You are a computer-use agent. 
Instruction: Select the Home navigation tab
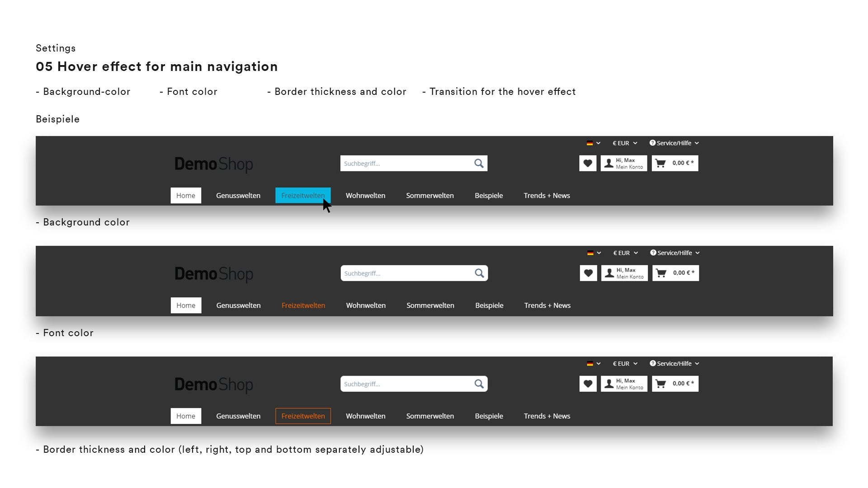[x=185, y=195]
